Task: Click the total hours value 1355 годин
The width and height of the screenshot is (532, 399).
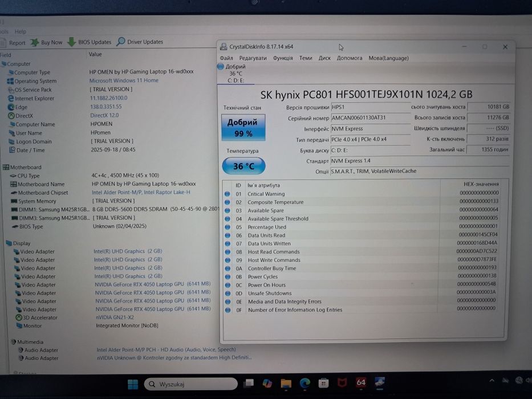Action: click(489, 149)
